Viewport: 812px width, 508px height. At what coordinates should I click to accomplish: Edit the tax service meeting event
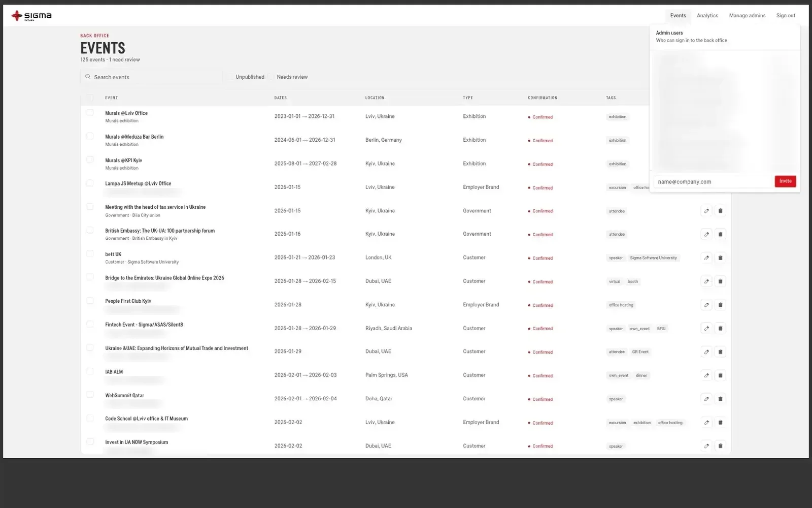click(706, 211)
